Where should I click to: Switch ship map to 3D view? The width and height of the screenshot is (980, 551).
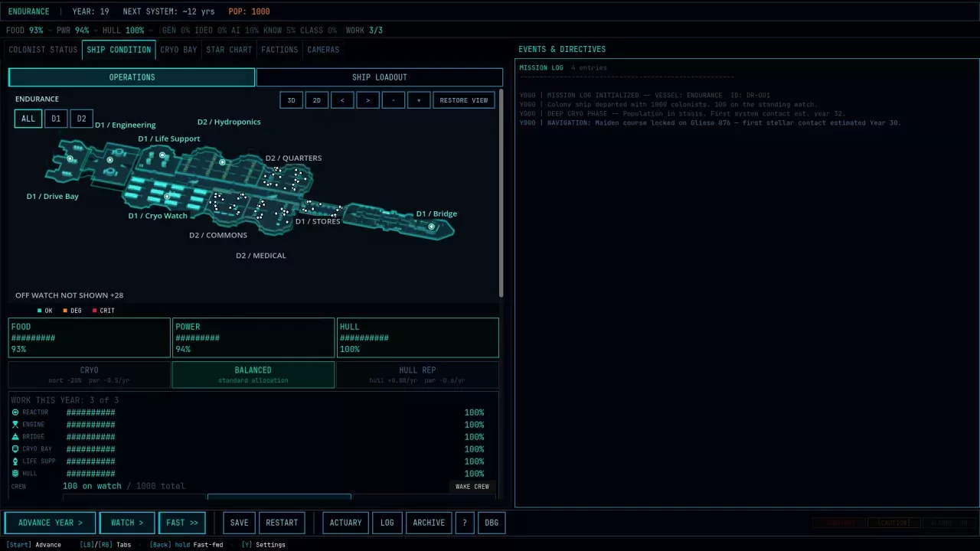pos(291,100)
